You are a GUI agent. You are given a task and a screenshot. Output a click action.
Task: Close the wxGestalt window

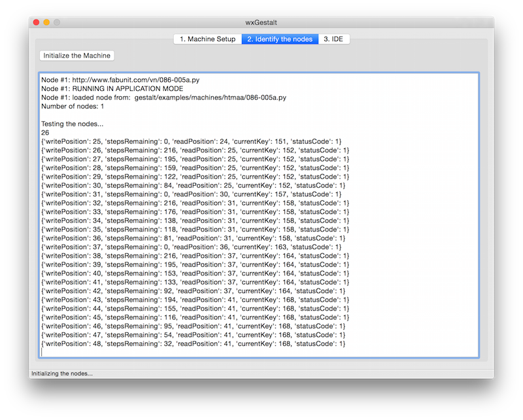[36, 22]
